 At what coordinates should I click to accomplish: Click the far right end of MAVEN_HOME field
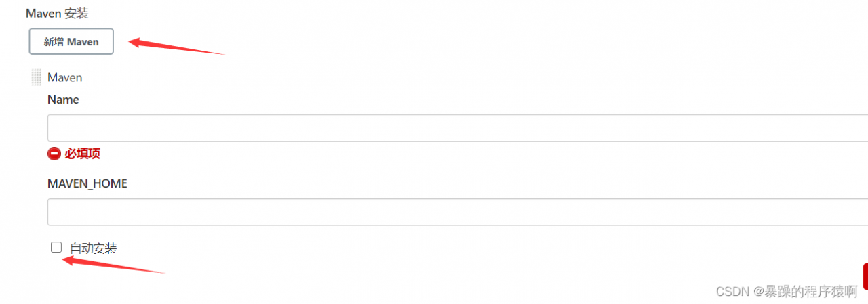coord(861,212)
